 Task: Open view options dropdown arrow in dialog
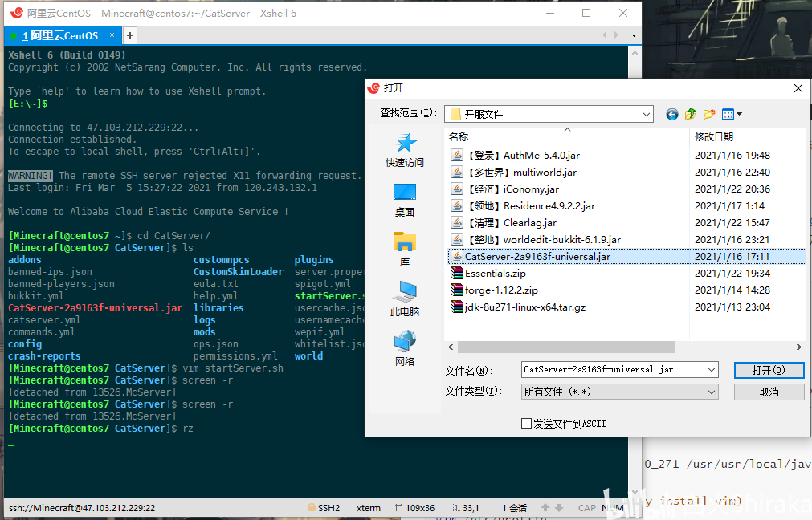coord(740,114)
